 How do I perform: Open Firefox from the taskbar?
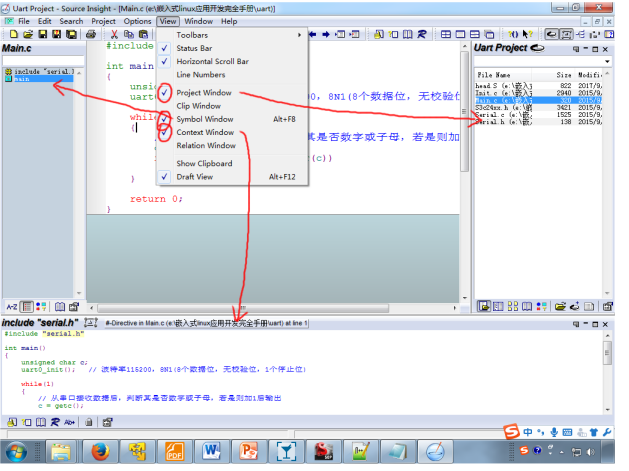100,452
